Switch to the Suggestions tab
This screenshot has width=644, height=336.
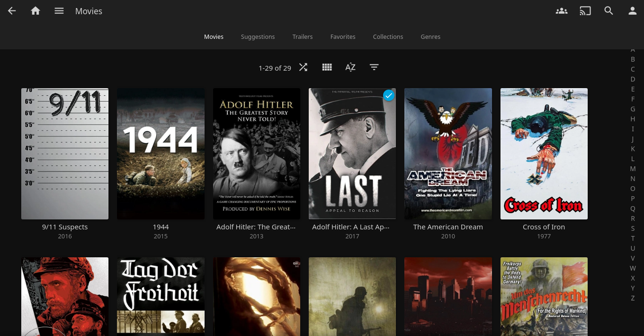[x=258, y=36]
